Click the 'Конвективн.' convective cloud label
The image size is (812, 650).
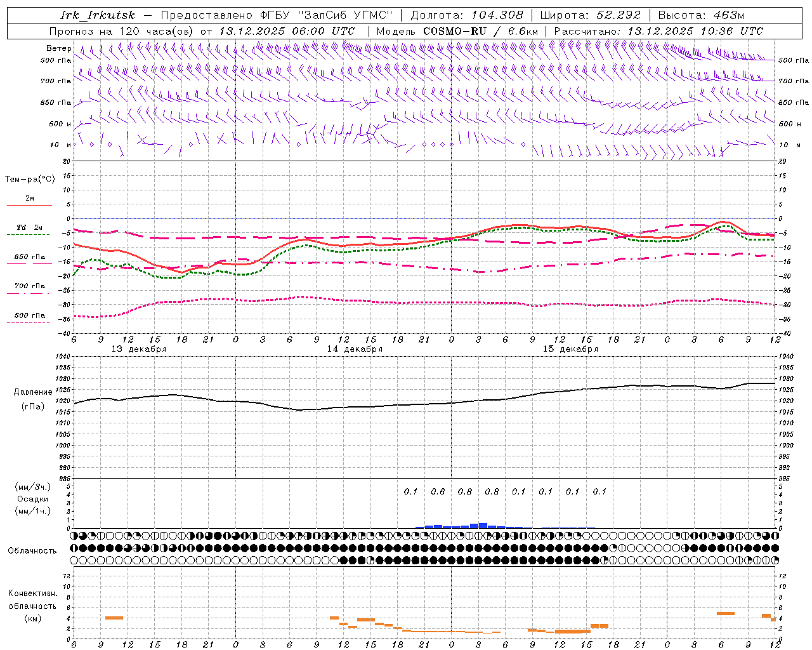(x=32, y=594)
